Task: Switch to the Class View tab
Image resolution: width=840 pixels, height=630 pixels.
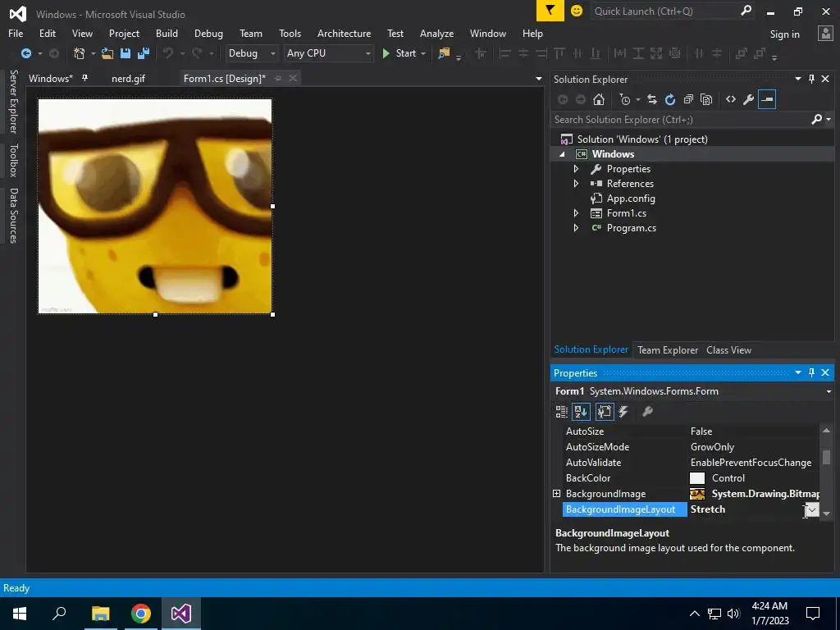Action: (x=728, y=349)
